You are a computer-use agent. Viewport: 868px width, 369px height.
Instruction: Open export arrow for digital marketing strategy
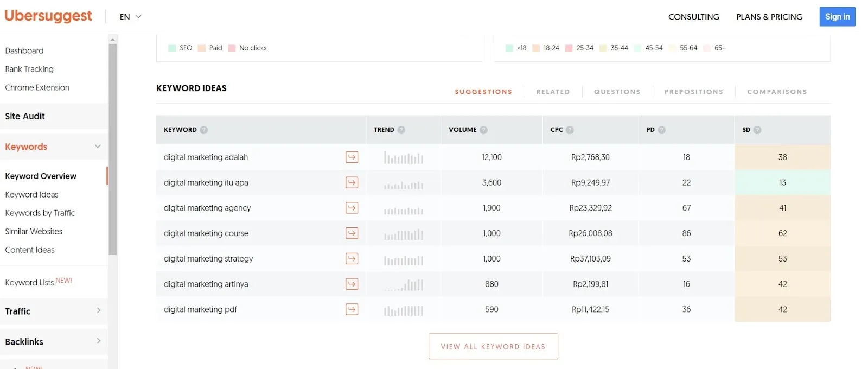click(x=352, y=258)
